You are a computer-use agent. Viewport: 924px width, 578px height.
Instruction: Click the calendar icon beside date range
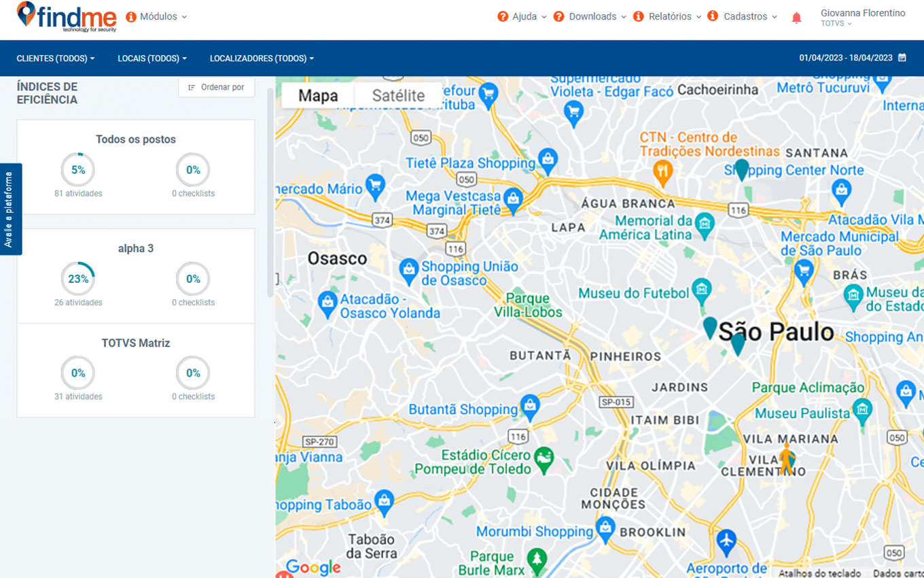(902, 58)
